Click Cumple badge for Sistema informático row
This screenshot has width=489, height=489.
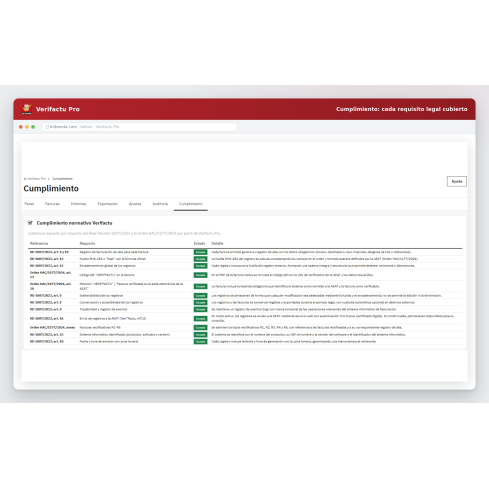200,335
